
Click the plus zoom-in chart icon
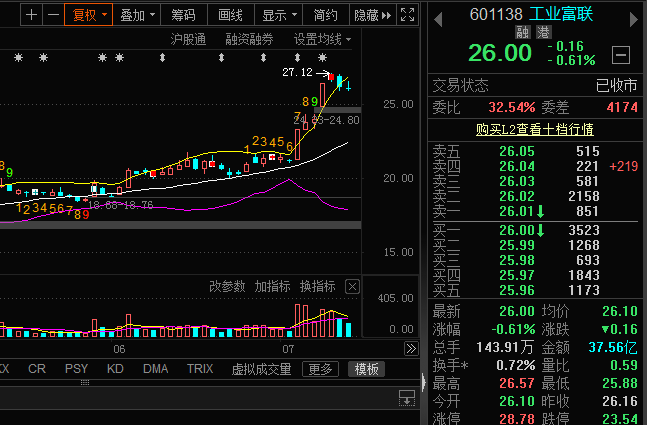coord(31,15)
